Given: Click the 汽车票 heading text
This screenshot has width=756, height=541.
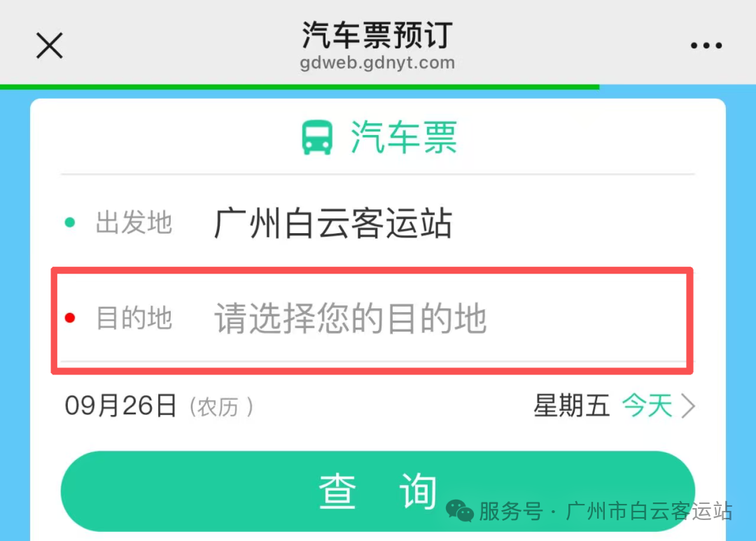Looking at the screenshot, I should pos(404,137).
